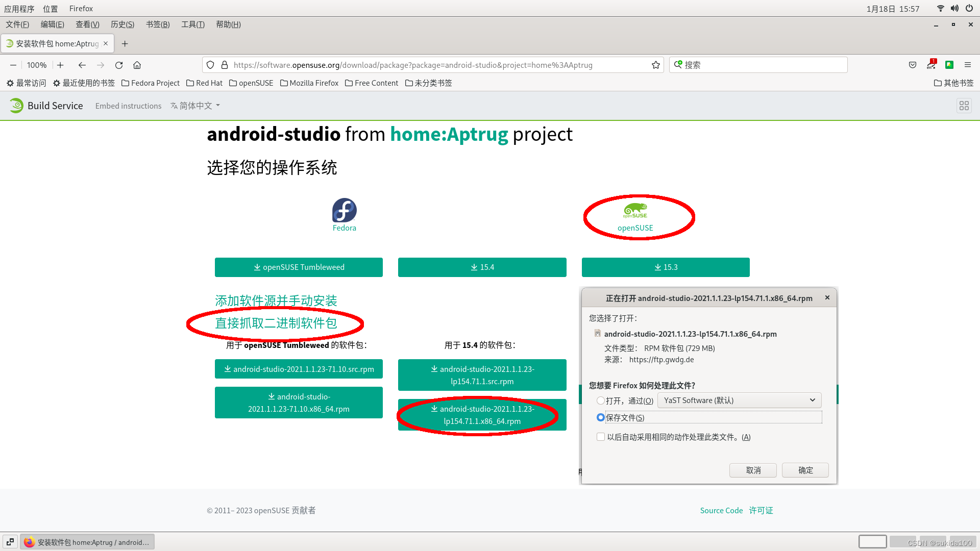Click the openSUSE Tumbleweed download button
The image size is (980, 551).
pos(299,267)
